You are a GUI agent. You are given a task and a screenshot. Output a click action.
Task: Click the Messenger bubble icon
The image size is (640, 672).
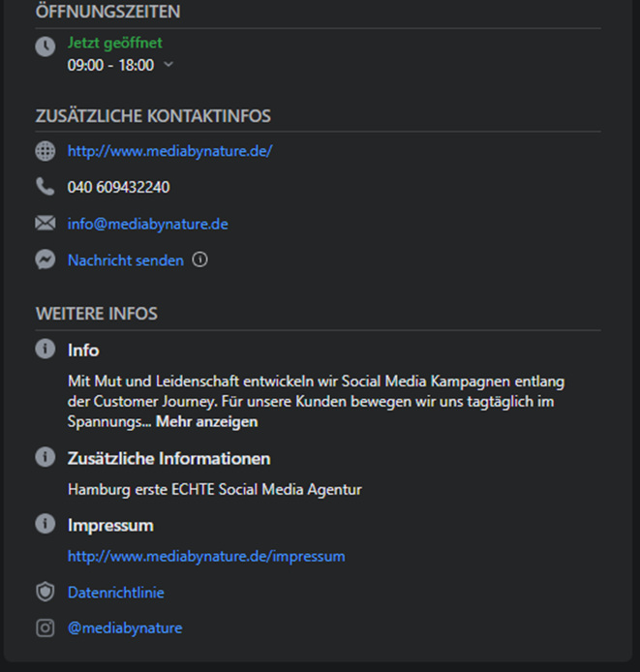click(45, 260)
